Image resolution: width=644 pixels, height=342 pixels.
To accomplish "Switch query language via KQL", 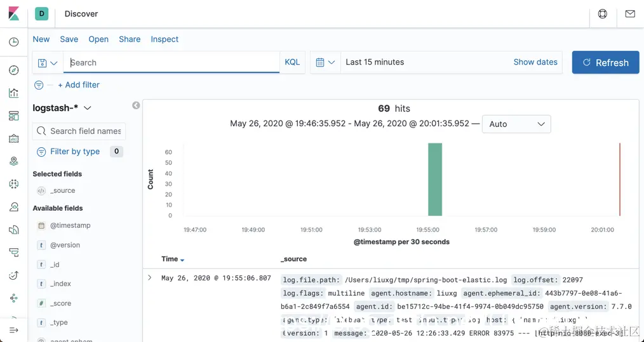I will click(292, 62).
